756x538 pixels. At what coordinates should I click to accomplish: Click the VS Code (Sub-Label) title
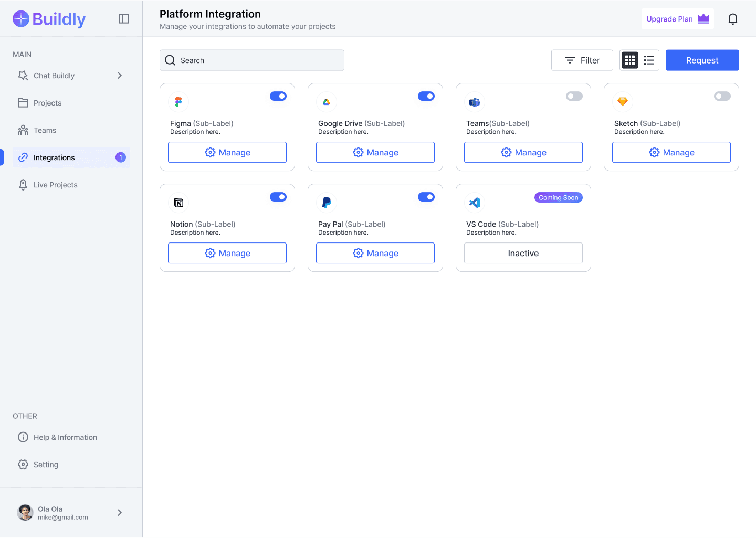pos(502,224)
